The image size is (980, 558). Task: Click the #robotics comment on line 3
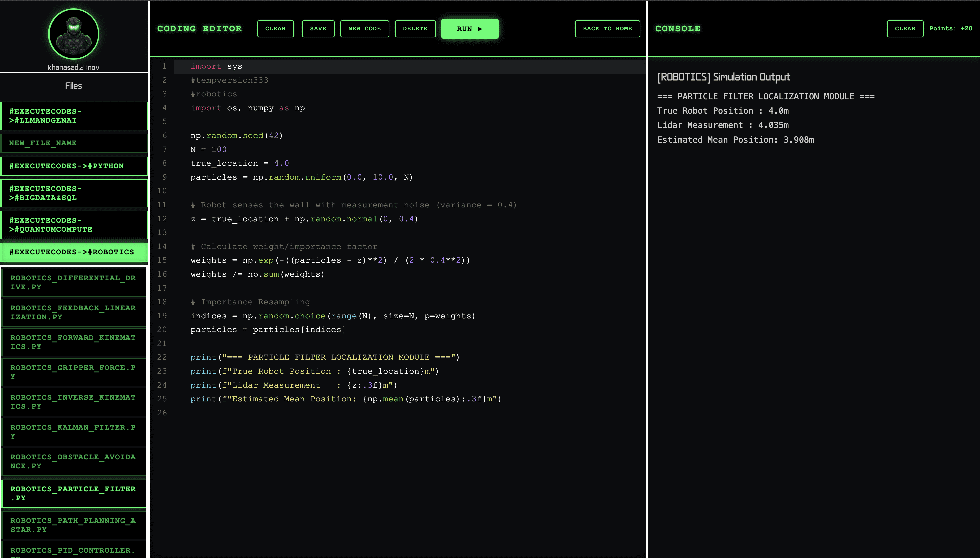point(214,94)
